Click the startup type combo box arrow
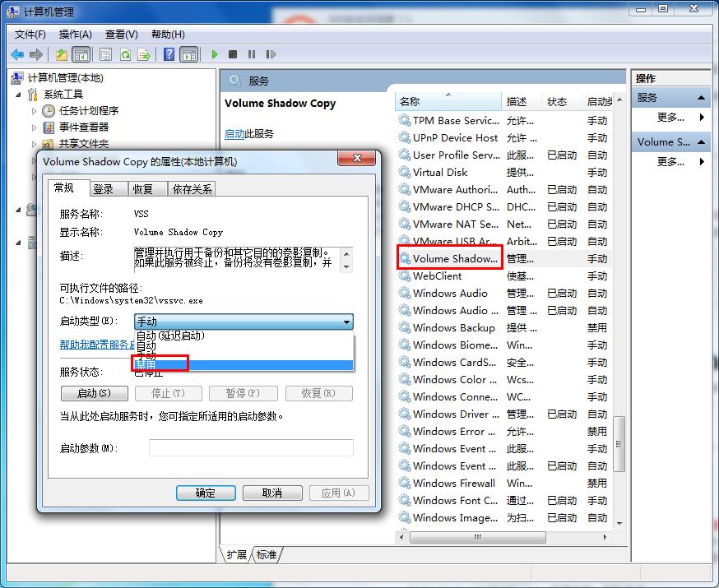719x588 pixels. [346, 322]
